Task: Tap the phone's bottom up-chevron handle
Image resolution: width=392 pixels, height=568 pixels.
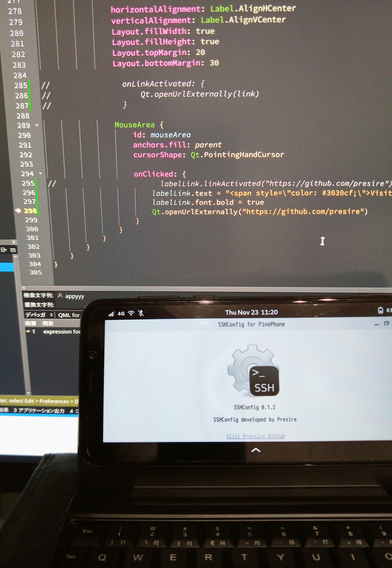Action: pyautogui.click(x=256, y=450)
